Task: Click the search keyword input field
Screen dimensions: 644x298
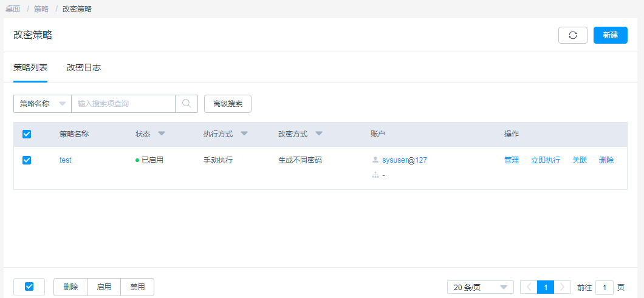Action: tap(123, 104)
